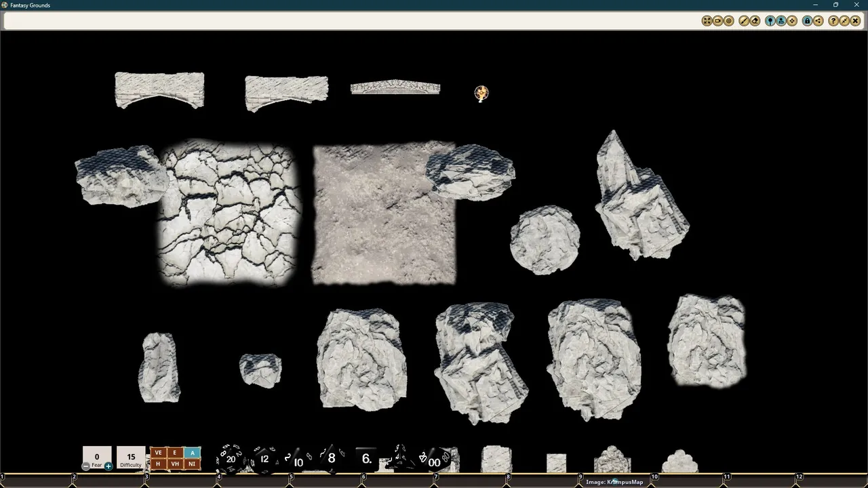Toggle the token ID visibility icon
This screenshot has height=488, width=868.
tap(781, 21)
